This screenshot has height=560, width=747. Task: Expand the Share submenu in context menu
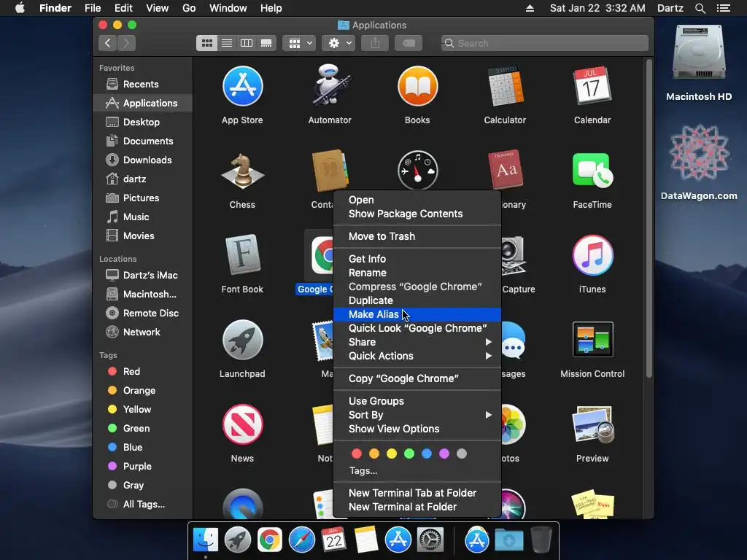(417, 342)
